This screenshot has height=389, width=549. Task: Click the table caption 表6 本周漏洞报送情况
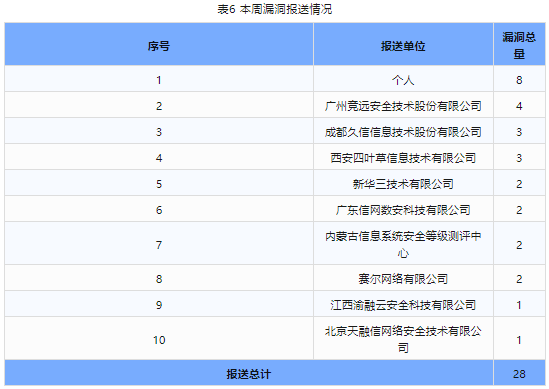pos(274,9)
